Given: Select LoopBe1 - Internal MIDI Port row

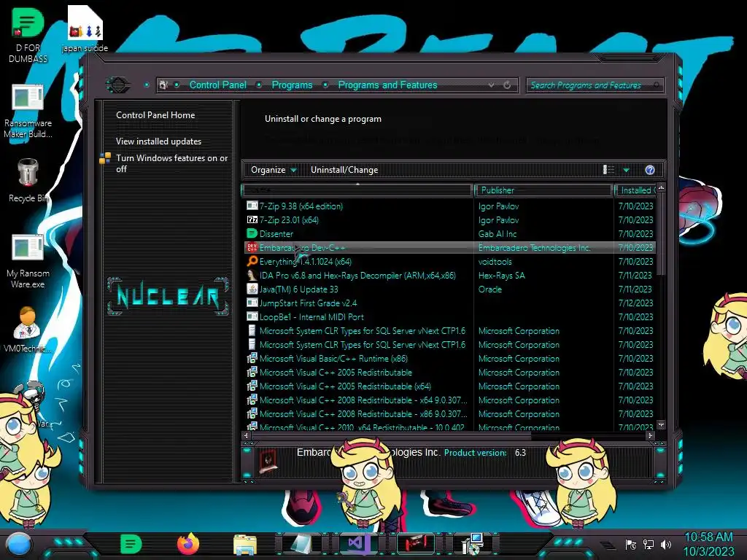Looking at the screenshot, I should pos(449,316).
